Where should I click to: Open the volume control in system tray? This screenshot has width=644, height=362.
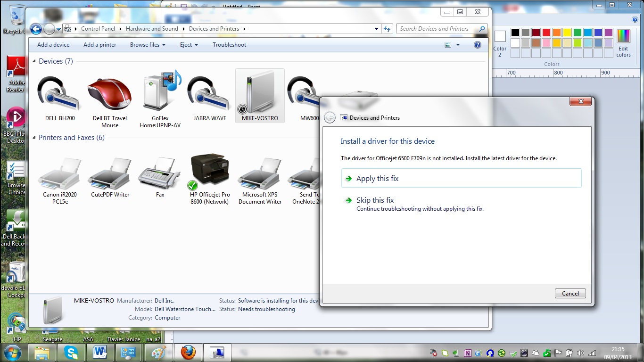click(x=581, y=353)
